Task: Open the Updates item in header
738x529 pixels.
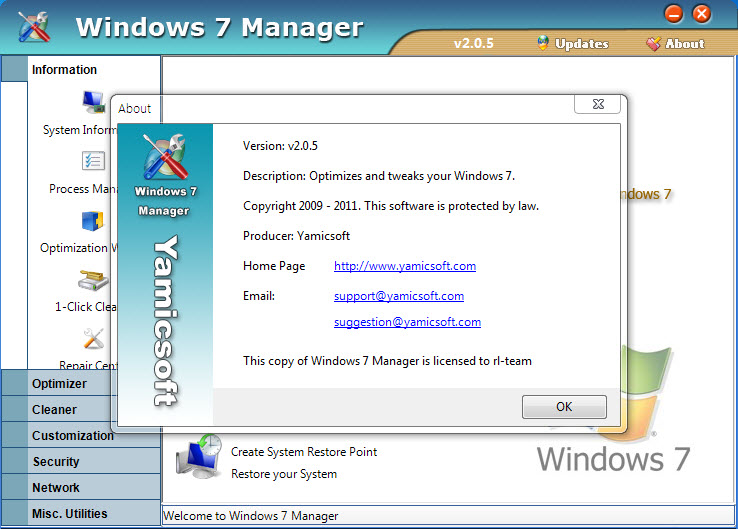Action: [x=572, y=43]
